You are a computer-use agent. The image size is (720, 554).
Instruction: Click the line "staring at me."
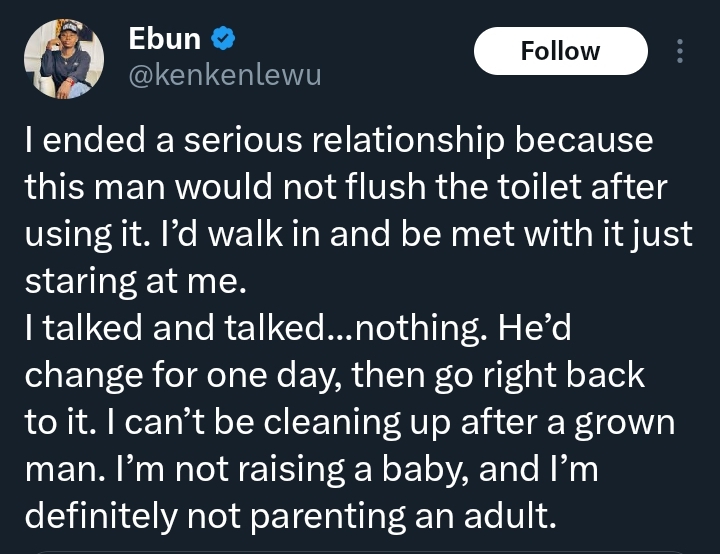[134, 281]
